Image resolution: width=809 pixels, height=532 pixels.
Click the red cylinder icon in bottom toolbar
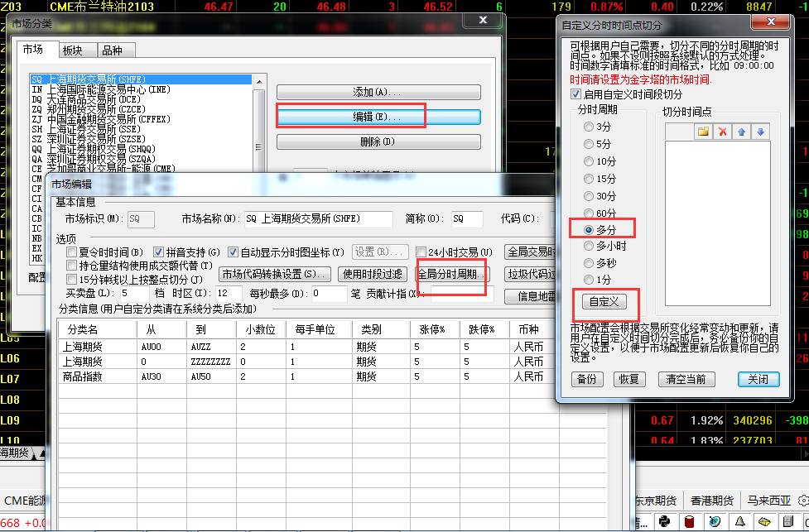click(x=688, y=521)
